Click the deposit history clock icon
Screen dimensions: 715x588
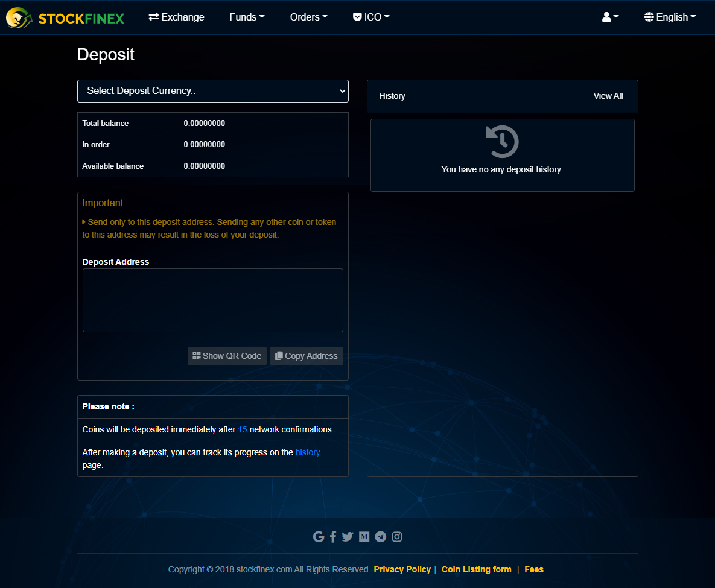(x=501, y=141)
